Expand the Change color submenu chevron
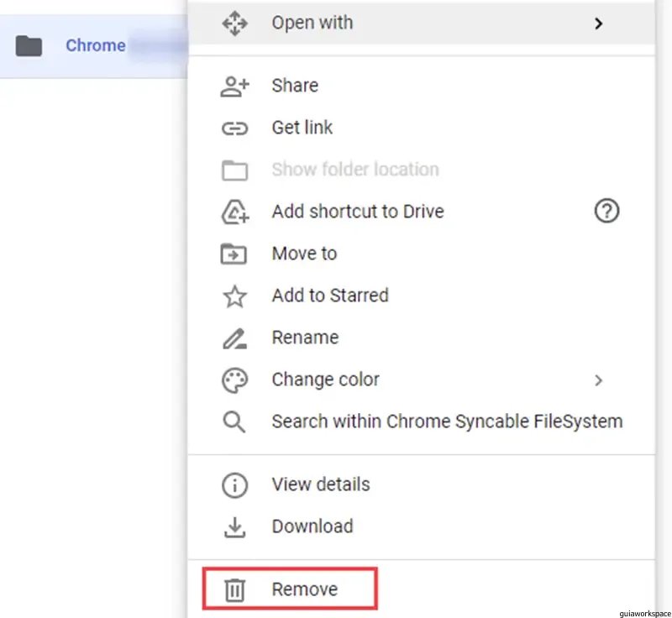The width and height of the screenshot is (672, 618). (598, 380)
